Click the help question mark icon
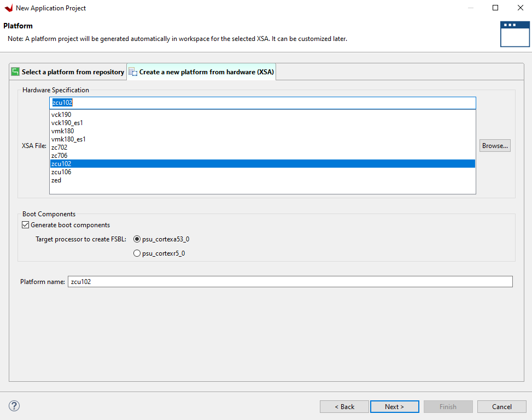 click(15, 406)
